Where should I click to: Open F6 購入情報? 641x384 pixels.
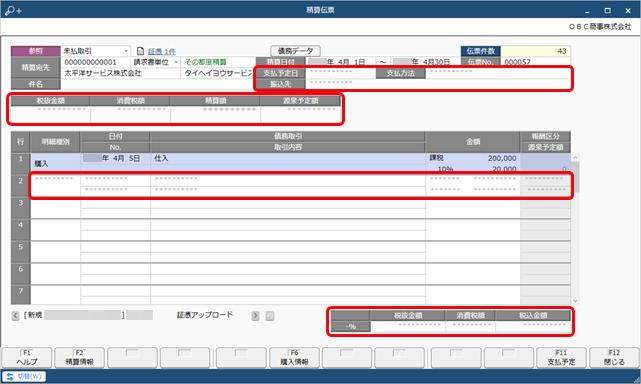pos(294,358)
